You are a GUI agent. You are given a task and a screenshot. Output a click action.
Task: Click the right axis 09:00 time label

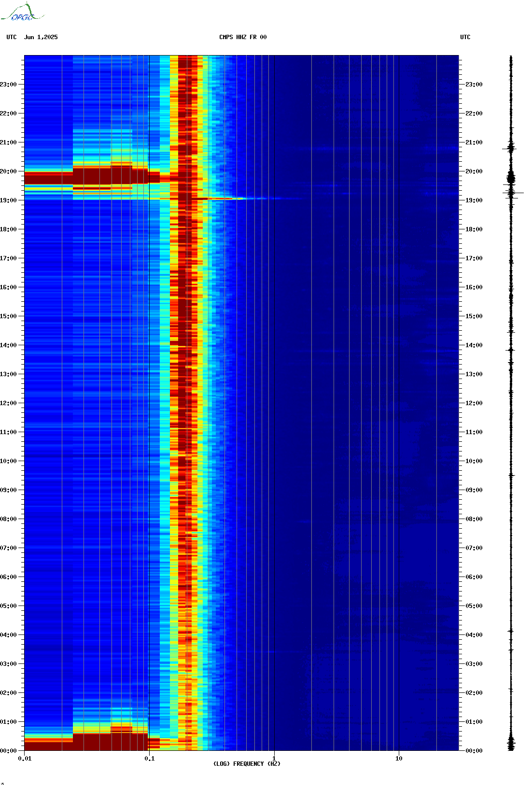[x=474, y=490]
